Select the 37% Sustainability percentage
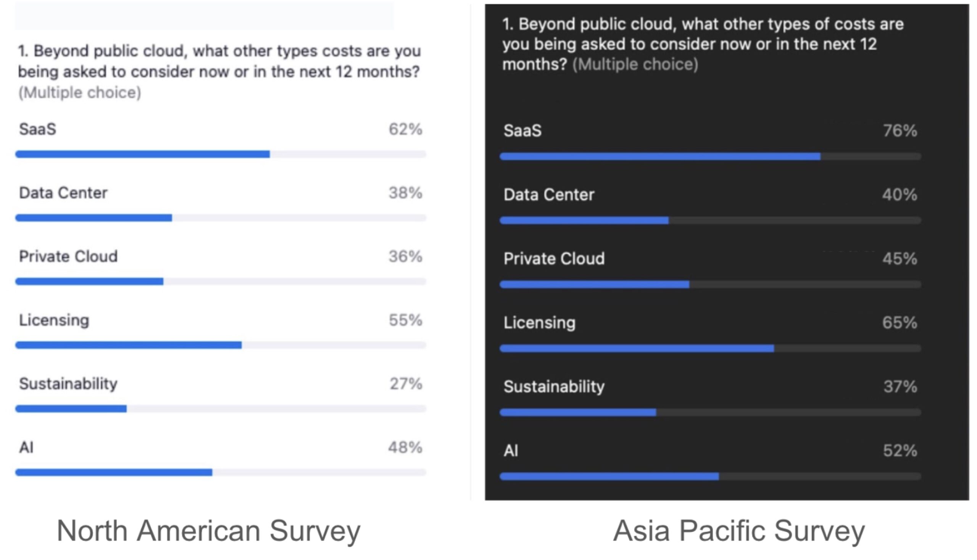Image resolution: width=977 pixels, height=560 pixels. [900, 386]
